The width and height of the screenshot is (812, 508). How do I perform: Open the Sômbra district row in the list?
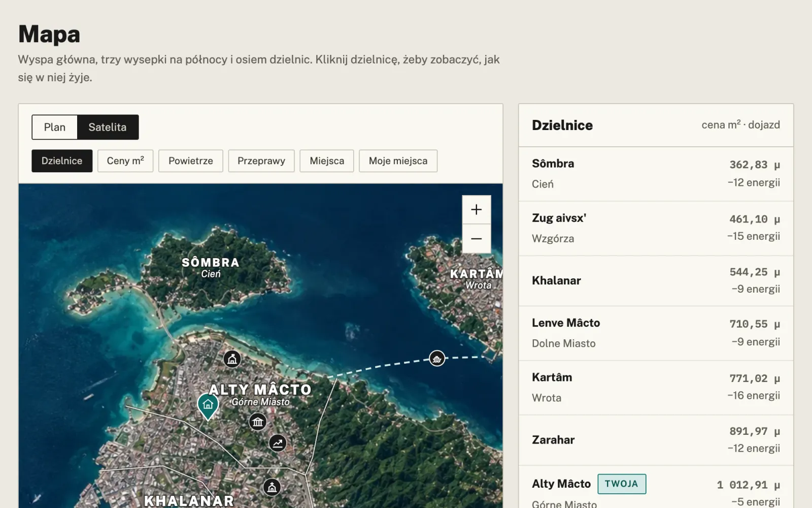point(656,174)
